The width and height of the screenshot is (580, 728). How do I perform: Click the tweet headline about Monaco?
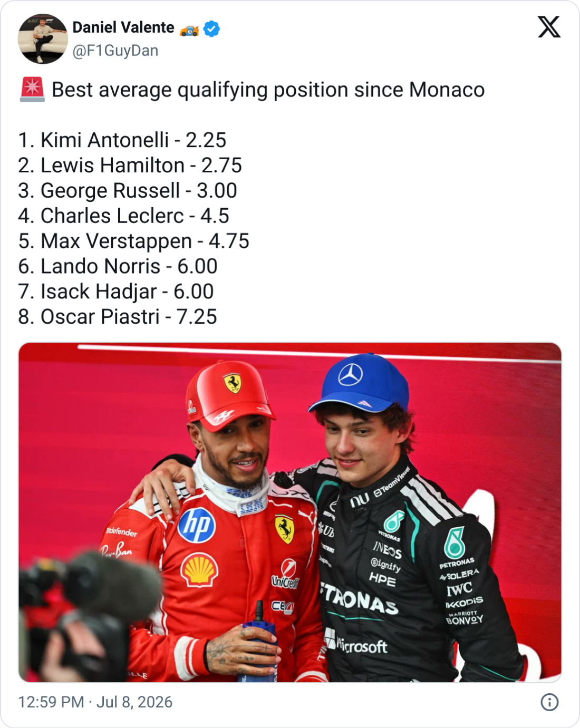click(268, 90)
